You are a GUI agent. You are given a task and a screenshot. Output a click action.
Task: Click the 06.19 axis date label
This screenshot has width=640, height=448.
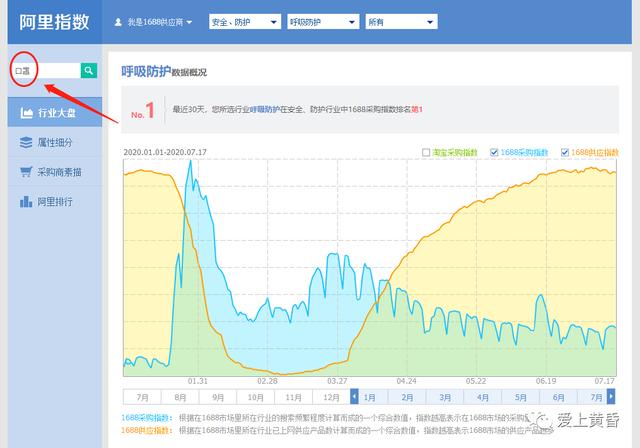546,381
